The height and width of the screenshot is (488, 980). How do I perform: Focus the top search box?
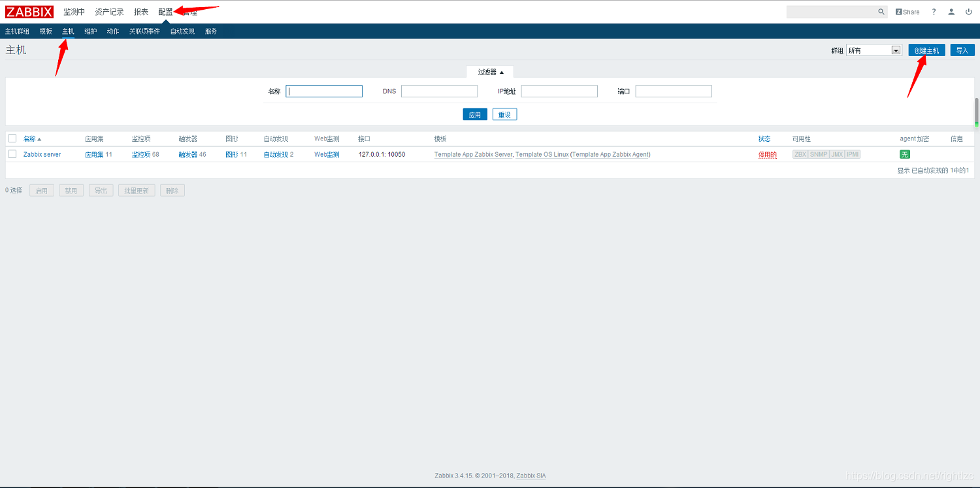click(x=831, y=12)
